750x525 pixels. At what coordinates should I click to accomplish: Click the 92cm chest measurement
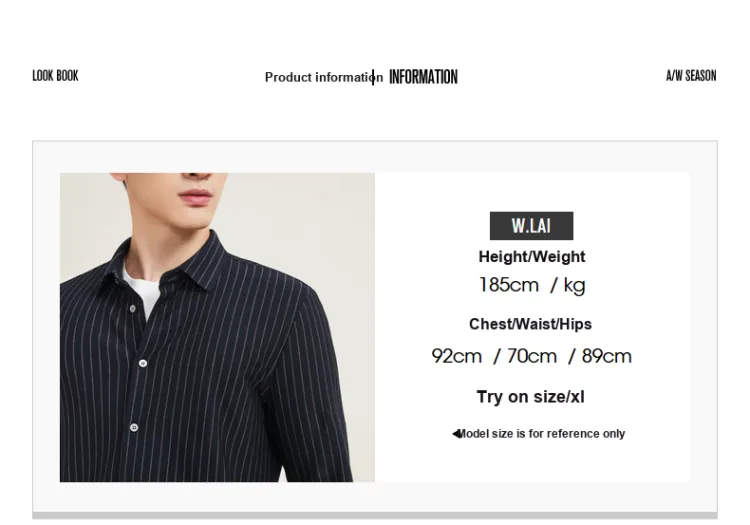point(456,356)
